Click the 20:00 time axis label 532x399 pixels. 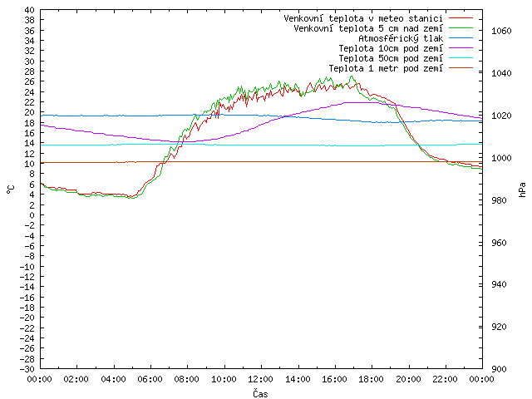(x=408, y=379)
